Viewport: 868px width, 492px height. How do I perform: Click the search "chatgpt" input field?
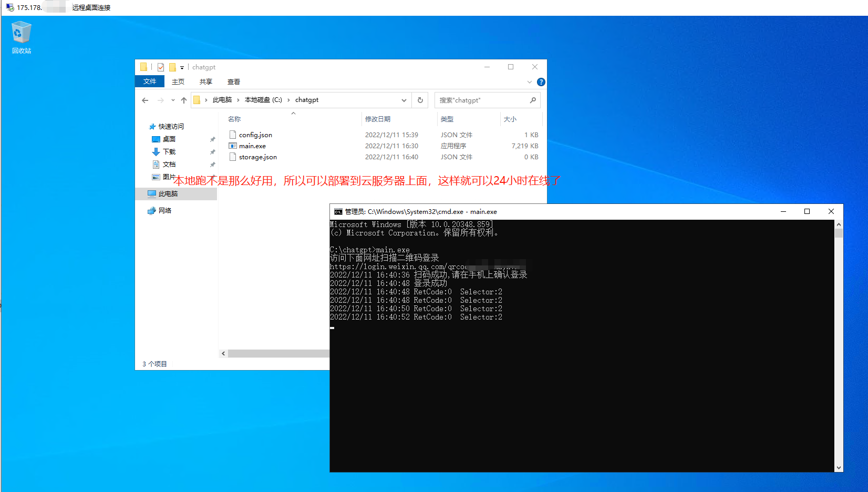482,100
